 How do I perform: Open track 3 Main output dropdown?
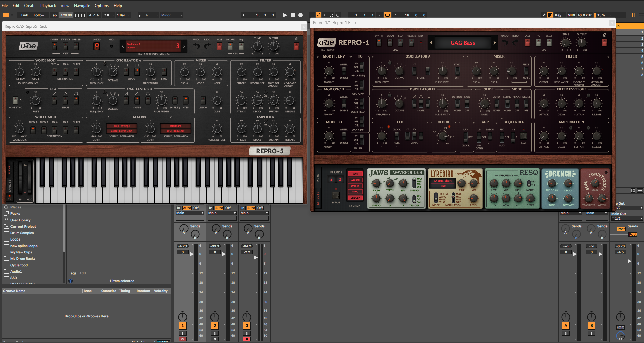tap(254, 213)
